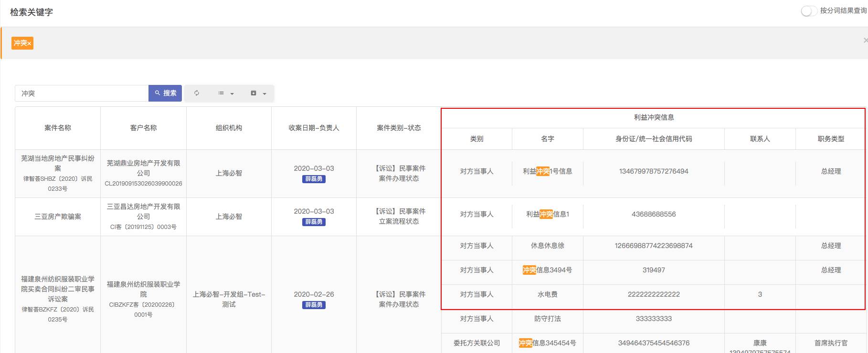Viewport: 868px width, 353px height.
Task: Click 薛磊勇 badge in the 2020-02-26 row
Action: pyautogui.click(x=314, y=305)
